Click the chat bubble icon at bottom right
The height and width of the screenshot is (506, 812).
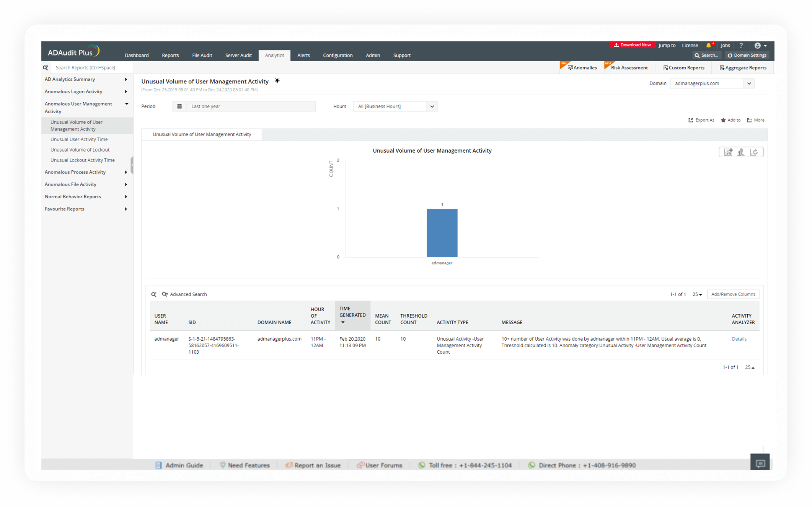(x=760, y=463)
